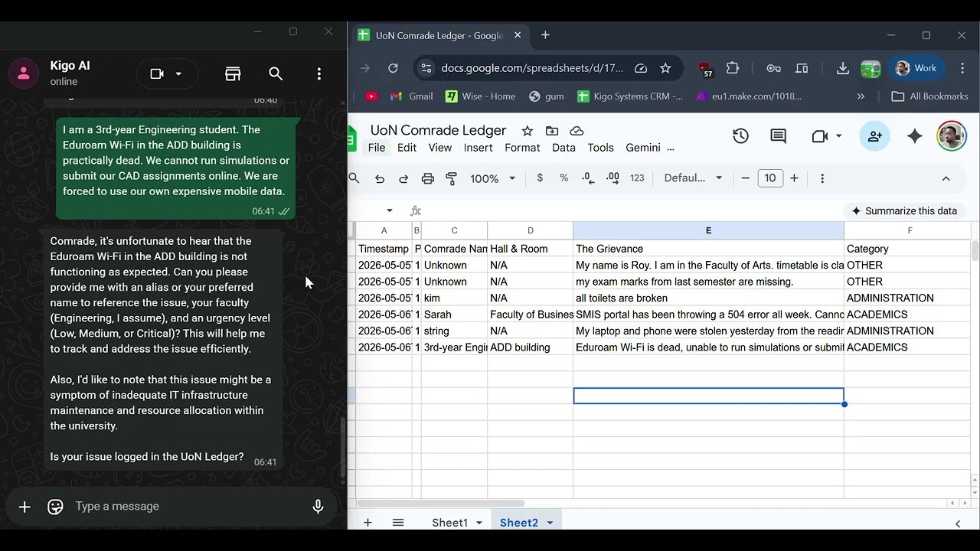Reload the Google Sheets page
This screenshot has height=551, width=980.
coord(393,68)
